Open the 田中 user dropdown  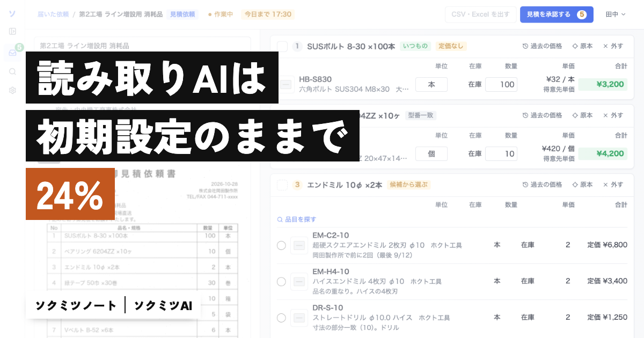[x=616, y=14]
